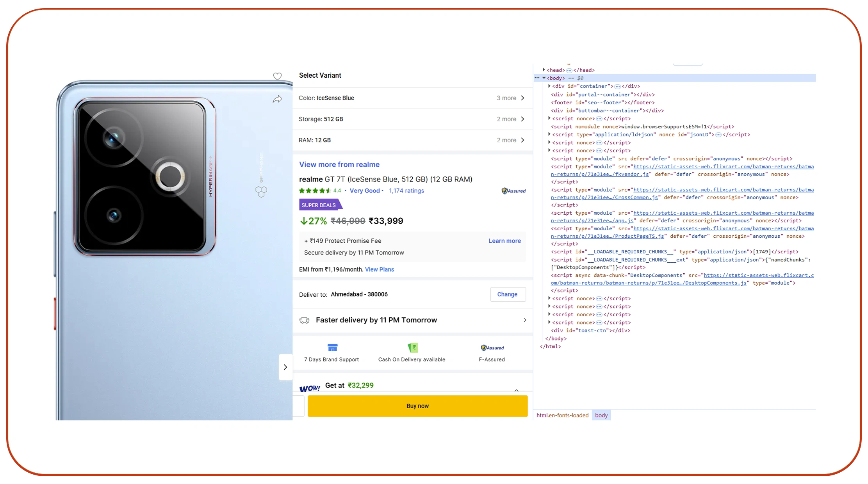The image size is (868, 484).
Task: Click the Get at ₹32,299 offer text
Action: click(x=349, y=386)
